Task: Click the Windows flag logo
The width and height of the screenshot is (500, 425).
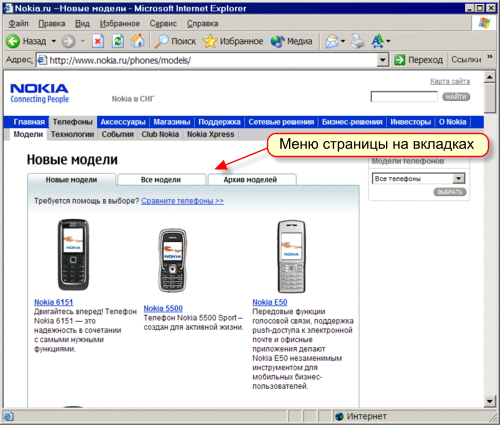Action: point(484,23)
